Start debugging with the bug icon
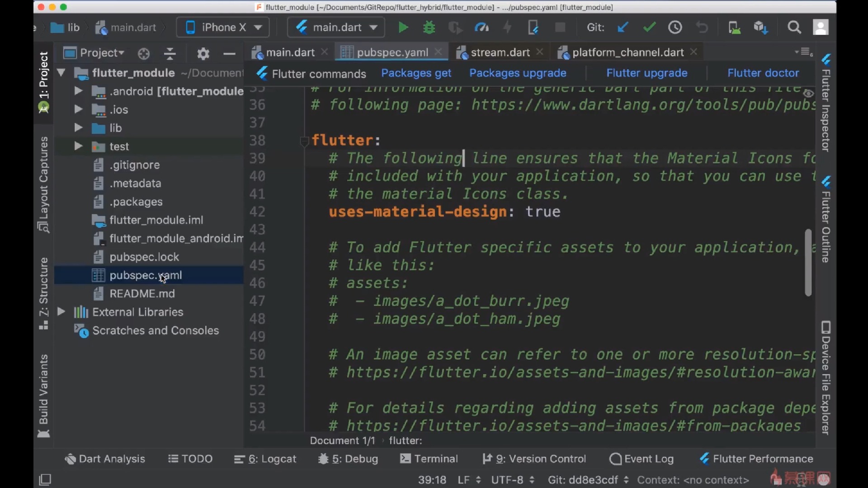This screenshot has height=488, width=868. coord(429,28)
